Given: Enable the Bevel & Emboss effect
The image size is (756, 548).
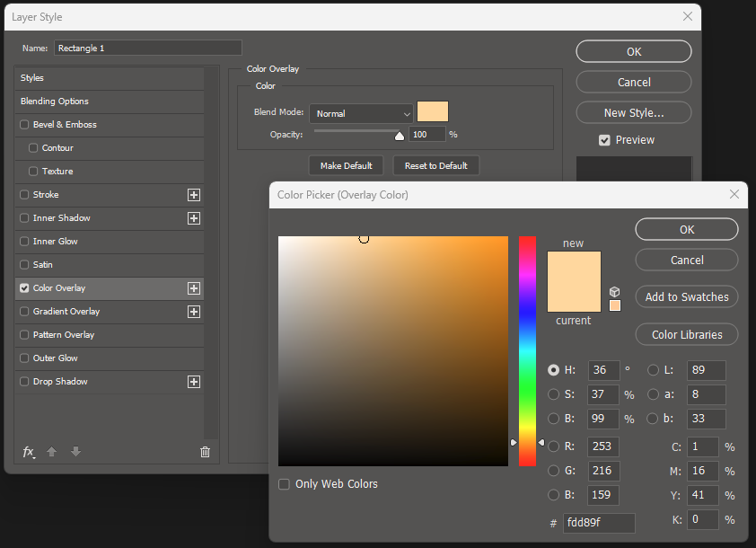Looking at the screenshot, I should tap(22, 124).
